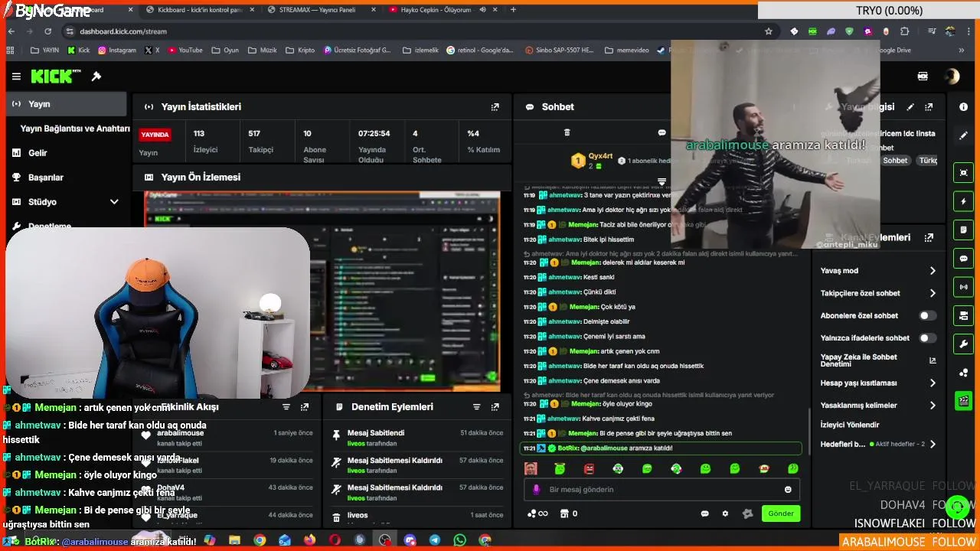The height and width of the screenshot is (551, 980).
Task: Pop out the Yayın Ön İzlemesi panel
Action: tap(495, 178)
